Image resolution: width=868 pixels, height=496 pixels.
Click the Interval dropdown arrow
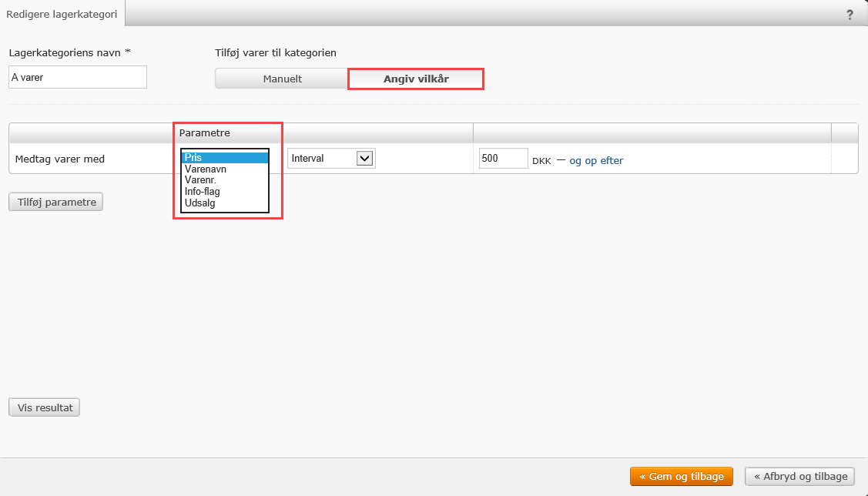(366, 158)
